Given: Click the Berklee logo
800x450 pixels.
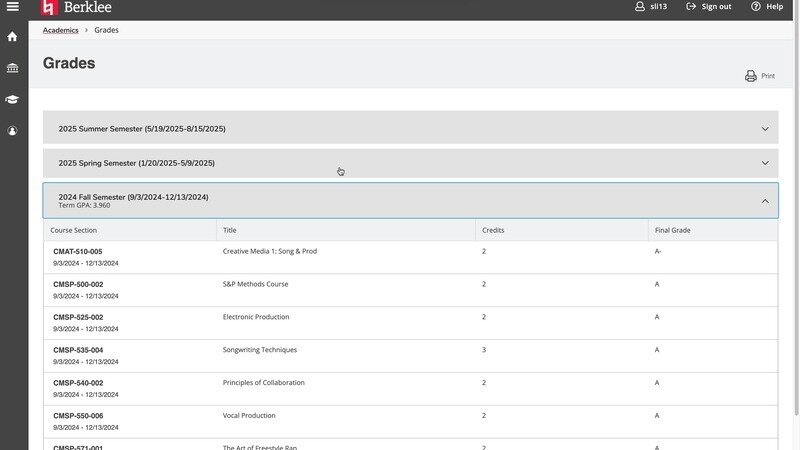Looking at the screenshot, I should click(x=77, y=7).
